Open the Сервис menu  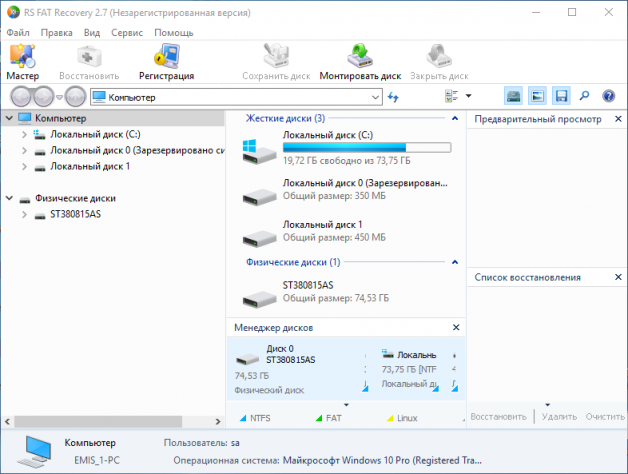(127, 33)
